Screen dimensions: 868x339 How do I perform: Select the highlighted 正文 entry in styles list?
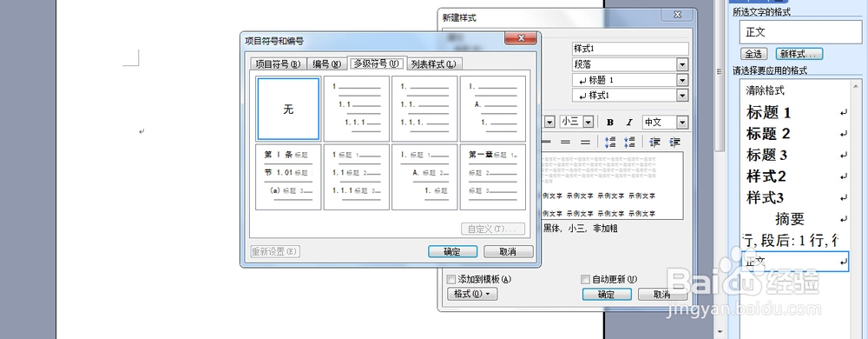[794, 261]
